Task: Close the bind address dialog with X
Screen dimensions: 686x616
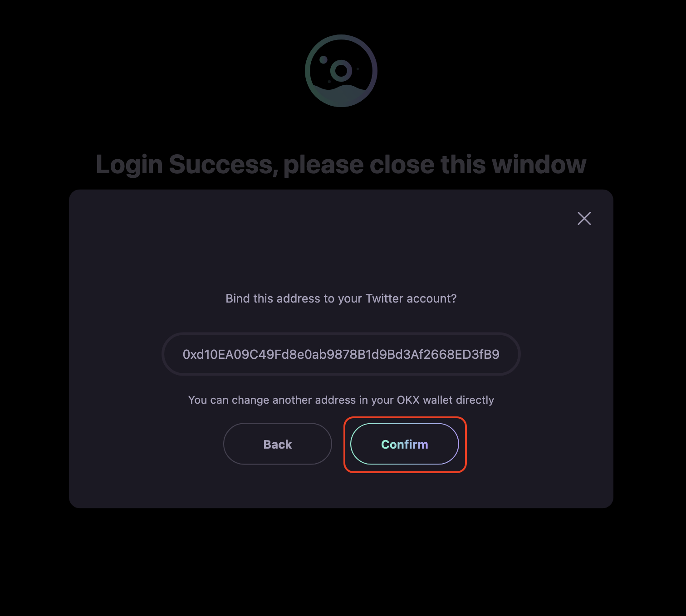Action: click(584, 218)
